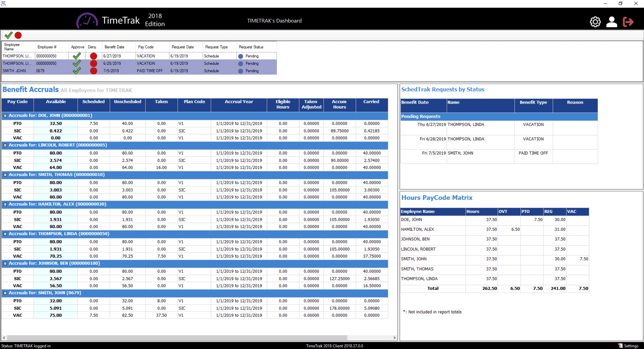
Task: Select the Pending Requests group row
Action: 499,116
